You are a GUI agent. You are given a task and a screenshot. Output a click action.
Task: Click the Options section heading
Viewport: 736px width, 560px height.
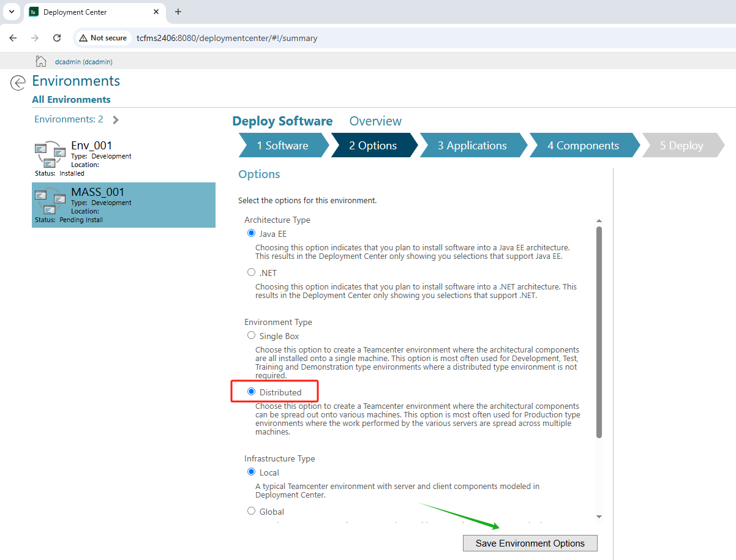click(x=259, y=174)
